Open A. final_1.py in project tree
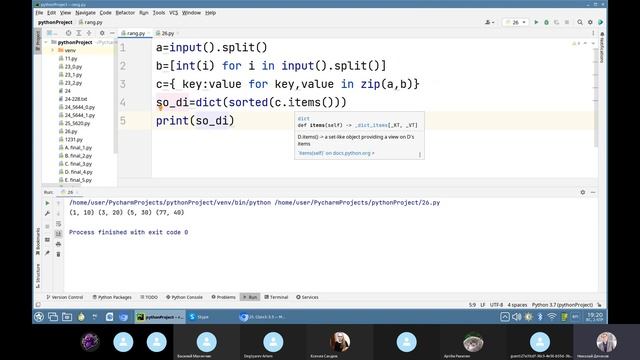The image size is (640, 360). 78,147
